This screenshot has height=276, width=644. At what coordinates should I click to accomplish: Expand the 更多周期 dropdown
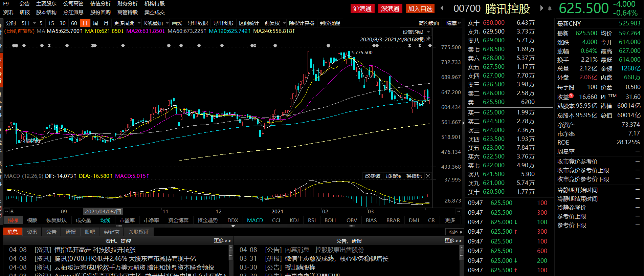click(x=139, y=23)
